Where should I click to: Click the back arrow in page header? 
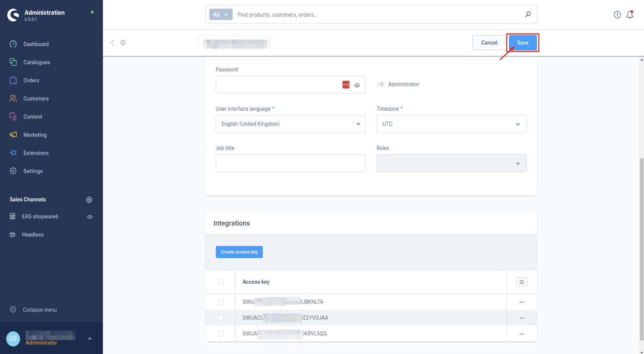point(112,43)
